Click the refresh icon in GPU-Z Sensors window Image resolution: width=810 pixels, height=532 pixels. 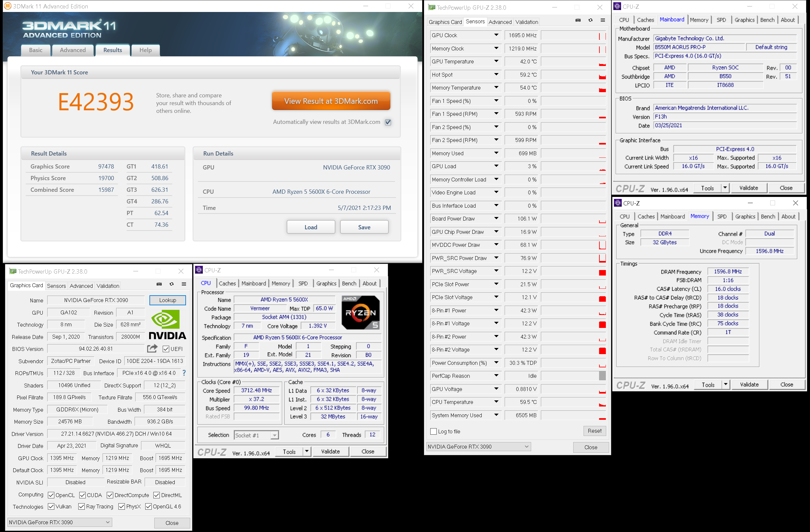click(x=590, y=20)
